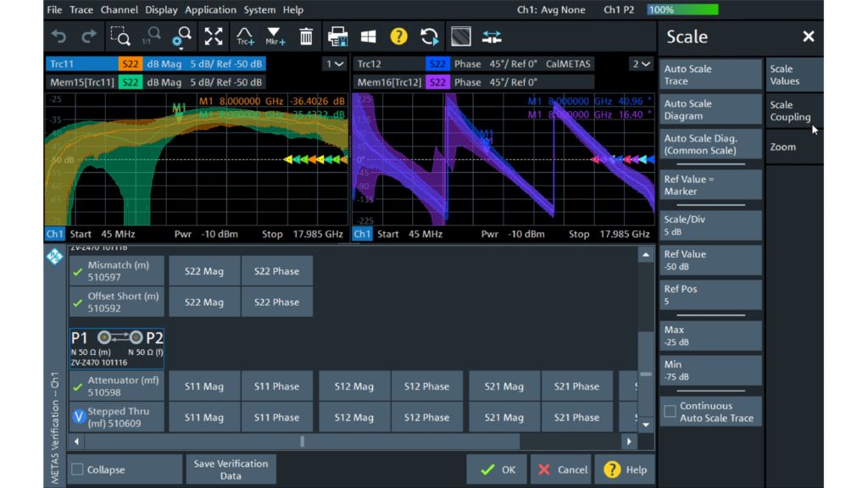Open the Trace menu
Image resolution: width=868 pixels, height=488 pixels.
(81, 10)
